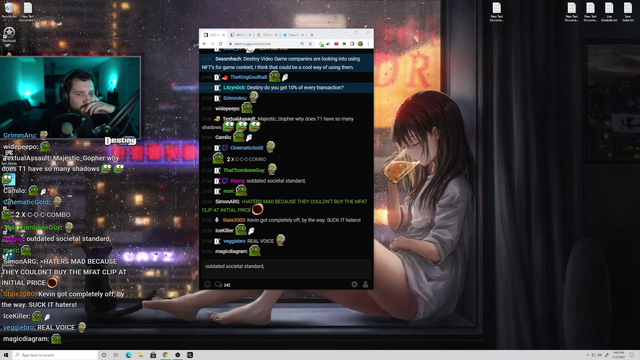Reload the browser page
The width and height of the screenshot is (640, 360).
click(220, 44)
